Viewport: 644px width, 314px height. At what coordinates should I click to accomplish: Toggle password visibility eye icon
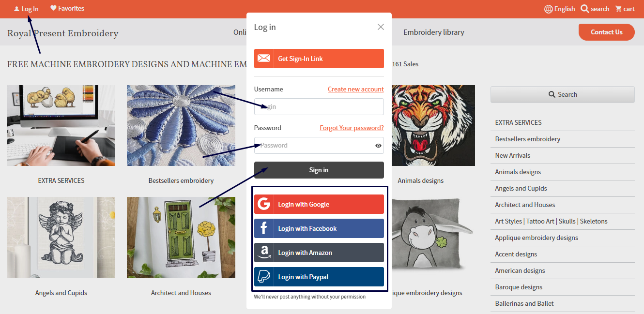378,145
